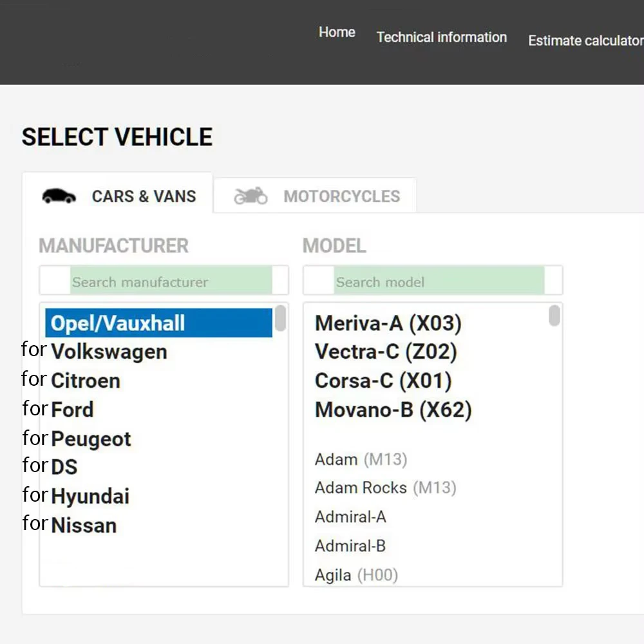
Task: Choose the Vectra-C (Z02) model
Action: [385, 352]
